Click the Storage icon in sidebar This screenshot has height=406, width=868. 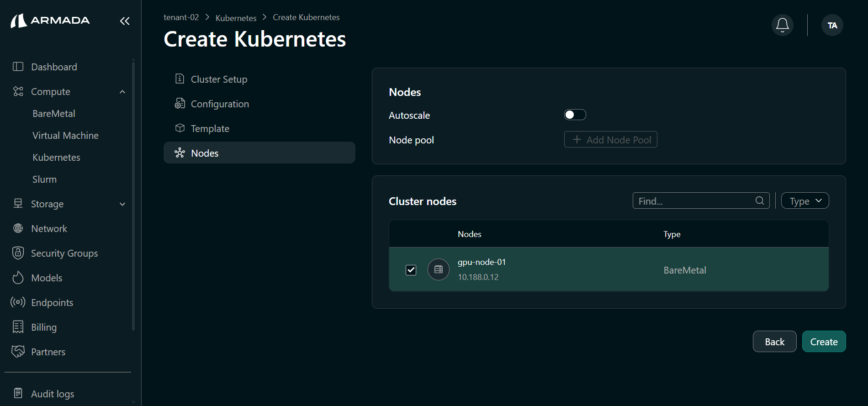(18, 204)
